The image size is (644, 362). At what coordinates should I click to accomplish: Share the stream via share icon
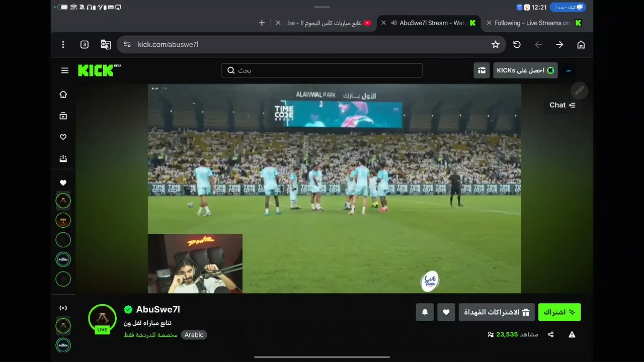551,334
